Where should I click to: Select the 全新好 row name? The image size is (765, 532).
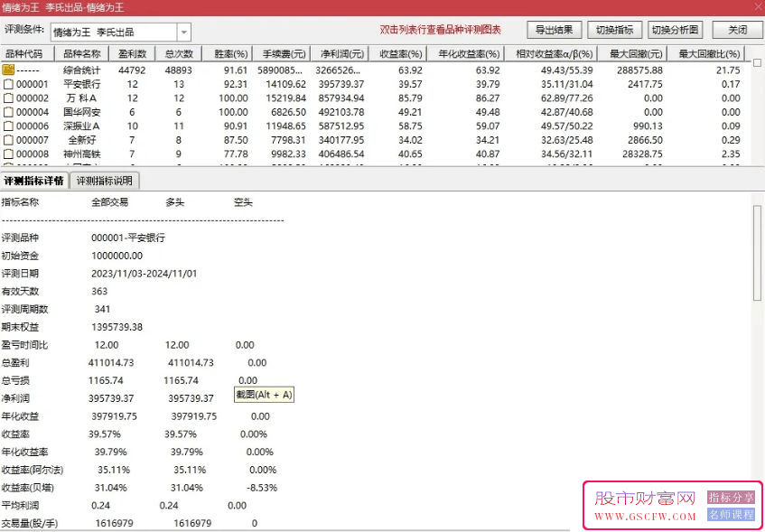click(82, 141)
